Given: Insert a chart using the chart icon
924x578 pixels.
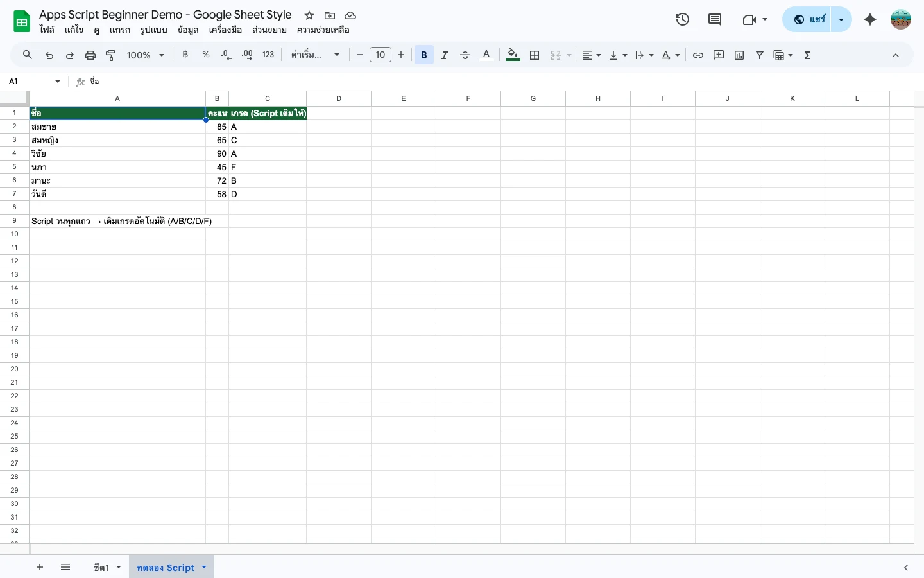Looking at the screenshot, I should point(739,55).
